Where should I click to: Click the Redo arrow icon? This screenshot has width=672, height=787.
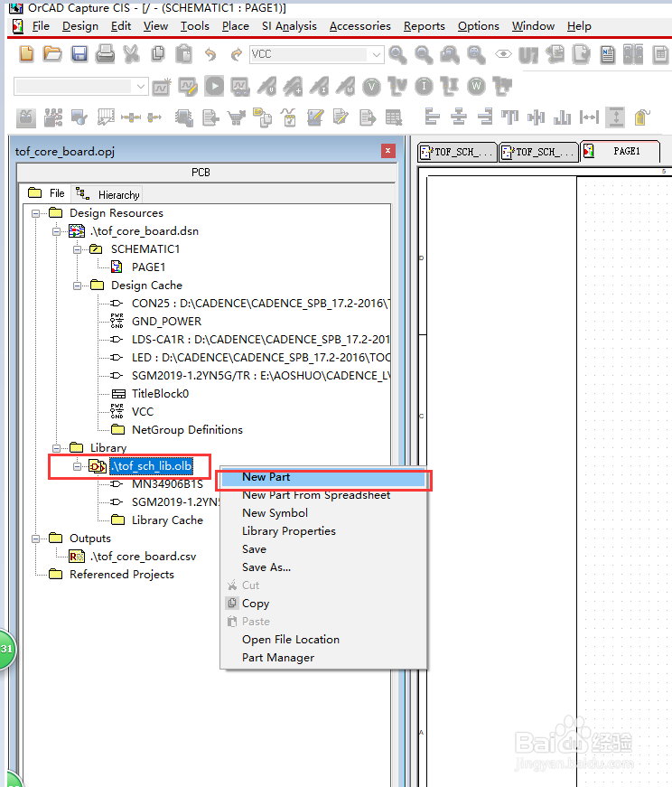click(x=236, y=54)
